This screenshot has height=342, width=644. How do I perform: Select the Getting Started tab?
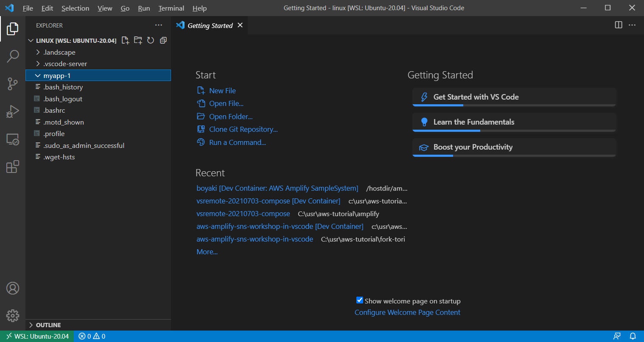(209, 25)
